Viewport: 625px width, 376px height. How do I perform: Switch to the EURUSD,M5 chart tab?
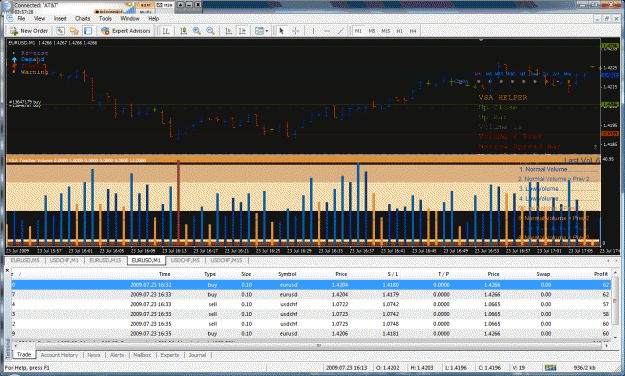click(25, 260)
